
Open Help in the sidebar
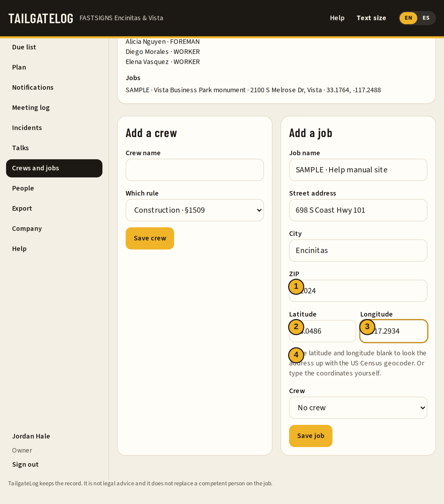coord(54,249)
